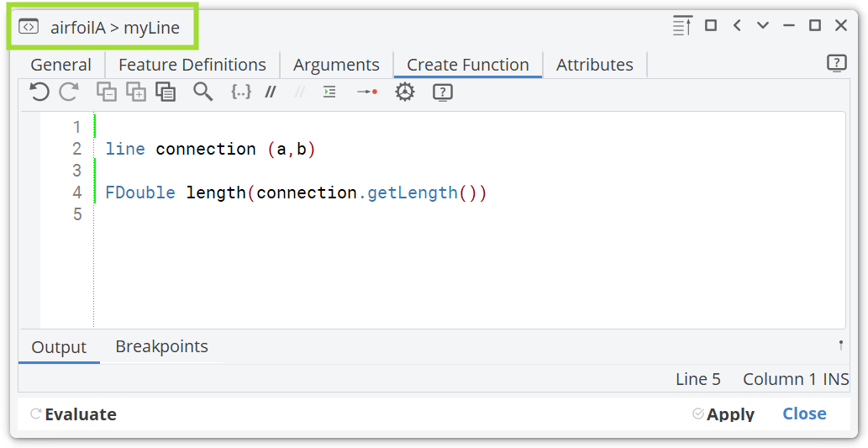Click the collapse-all icon with minus sign
This screenshot has width=868, height=448.
[x=106, y=92]
